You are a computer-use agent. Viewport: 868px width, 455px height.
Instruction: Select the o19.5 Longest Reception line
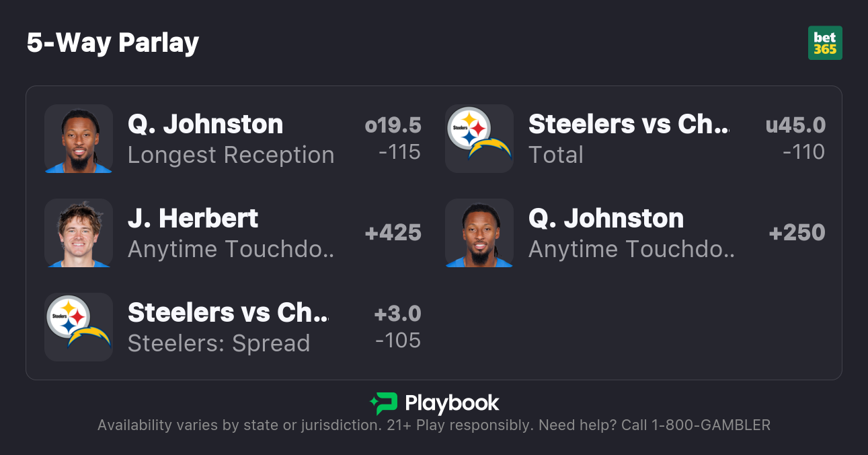pyautogui.click(x=393, y=125)
